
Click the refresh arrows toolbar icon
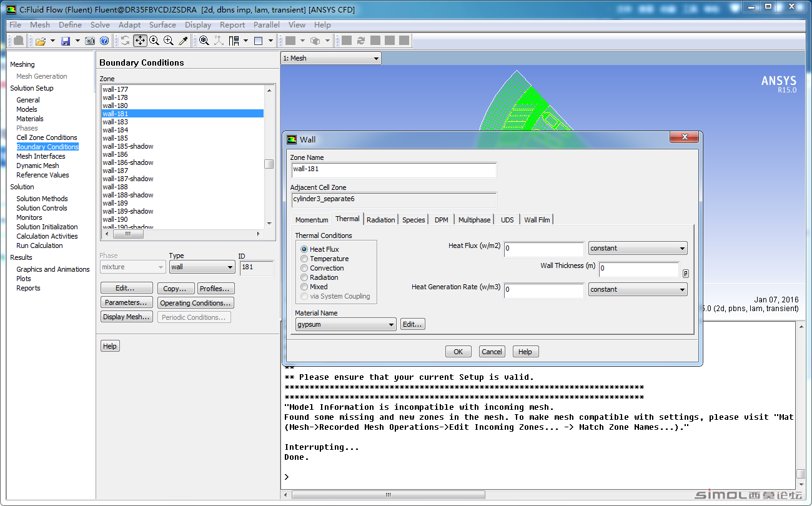pyautogui.click(x=361, y=41)
